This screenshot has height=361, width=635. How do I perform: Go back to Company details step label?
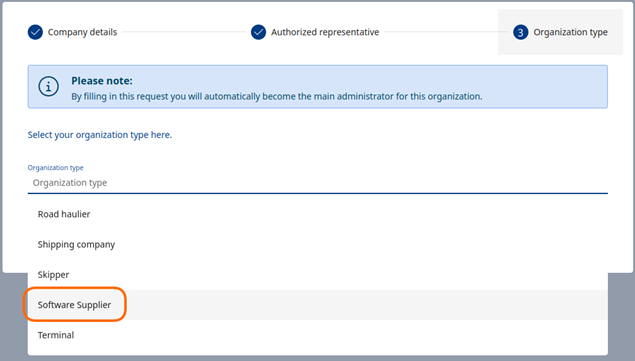click(82, 32)
